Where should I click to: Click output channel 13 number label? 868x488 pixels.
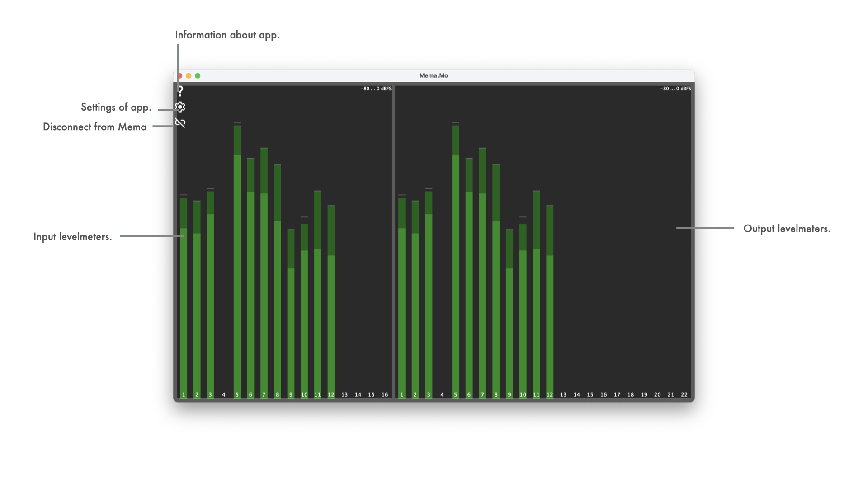coord(563,395)
